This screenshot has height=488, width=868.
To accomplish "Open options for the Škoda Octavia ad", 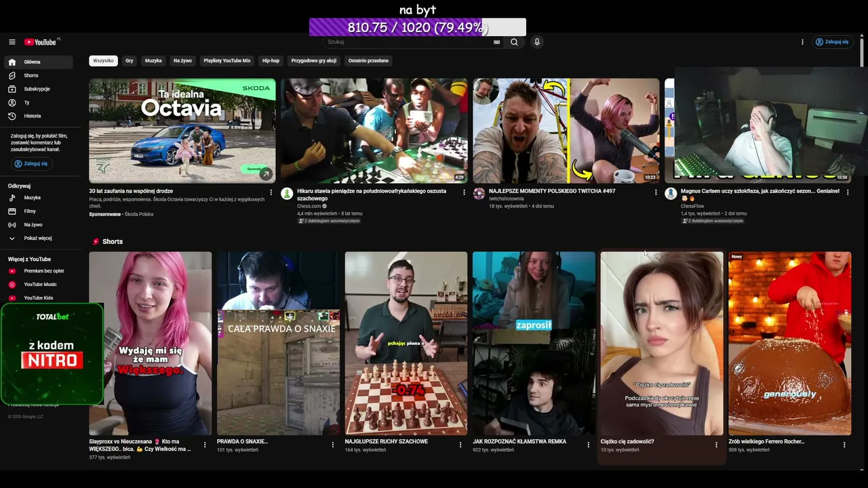I will point(271,192).
